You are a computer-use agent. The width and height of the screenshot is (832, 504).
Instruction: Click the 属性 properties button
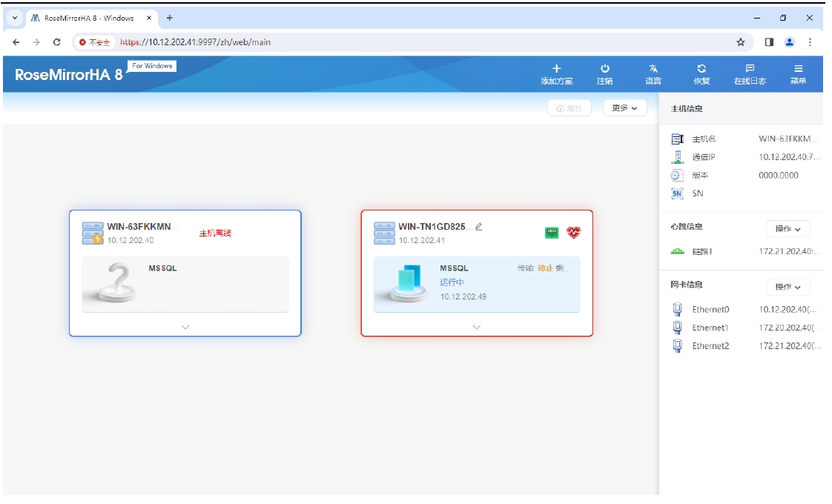coord(569,107)
